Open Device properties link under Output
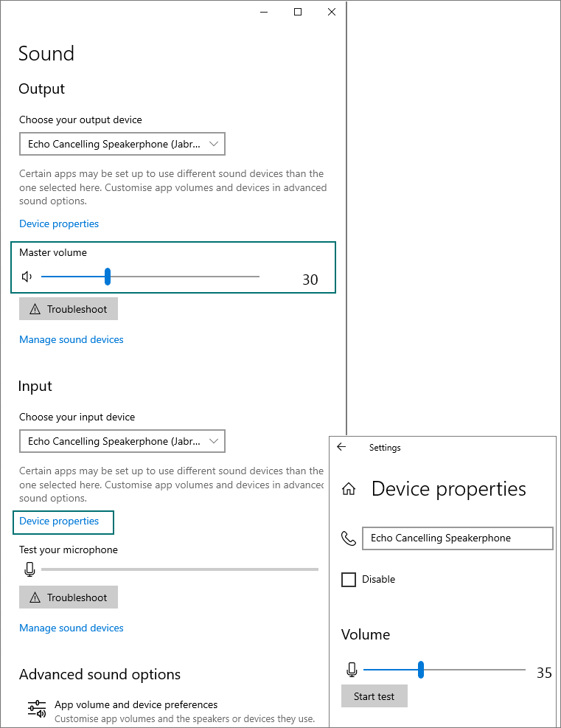 coord(59,223)
